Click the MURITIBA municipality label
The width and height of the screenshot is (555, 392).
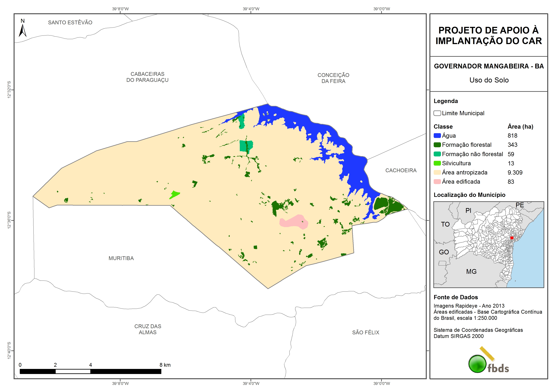coord(121,258)
